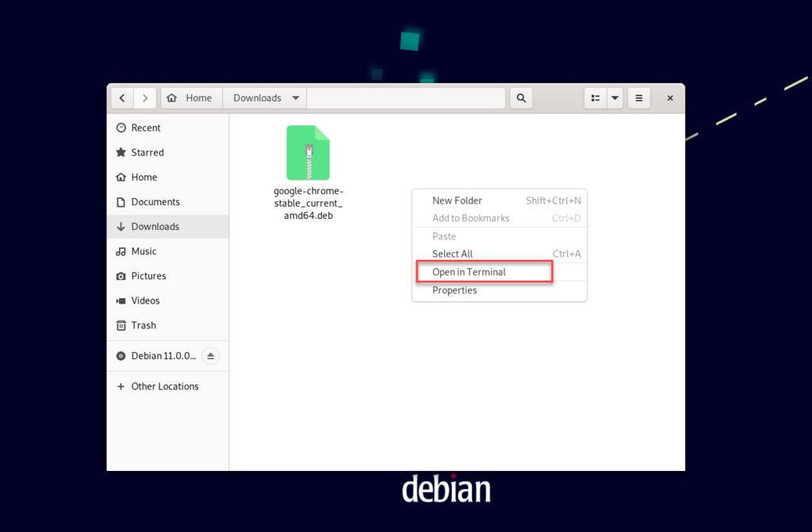
Task: Select Downloads in the sidebar
Action: [168, 227]
